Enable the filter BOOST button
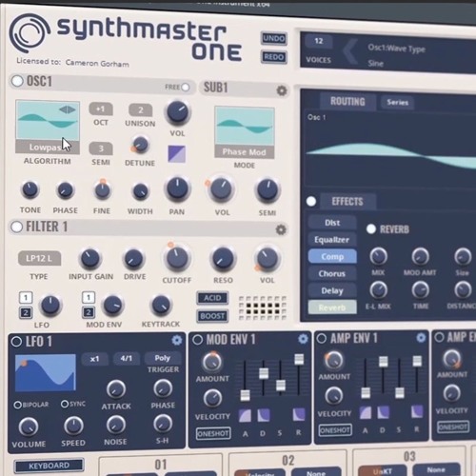Viewport: 476px width, 476px height. click(x=212, y=316)
